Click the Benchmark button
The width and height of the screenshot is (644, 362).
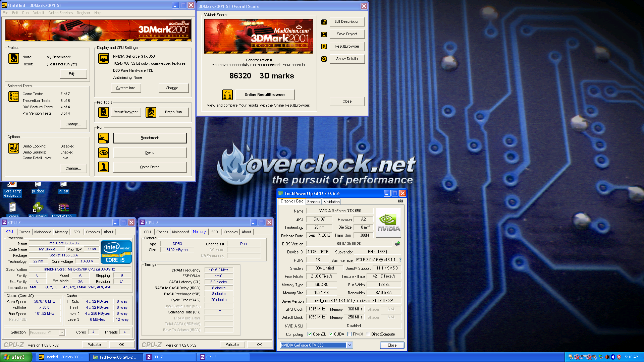tap(150, 138)
